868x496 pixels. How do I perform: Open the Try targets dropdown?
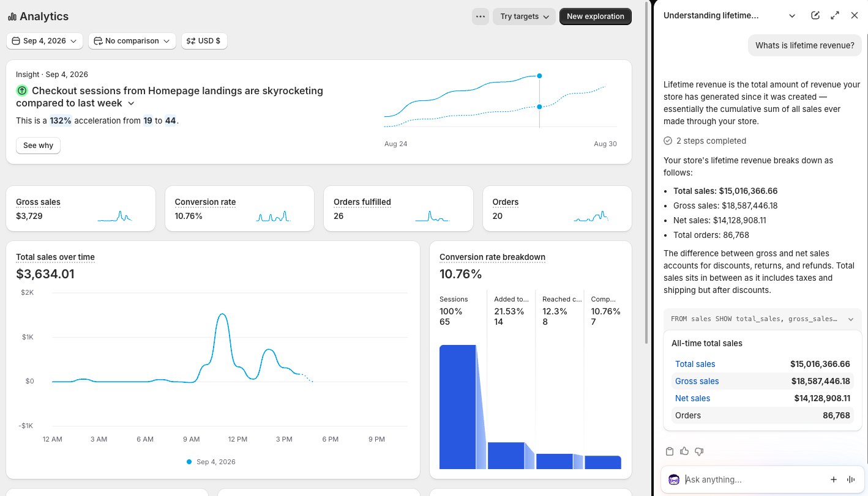524,17
